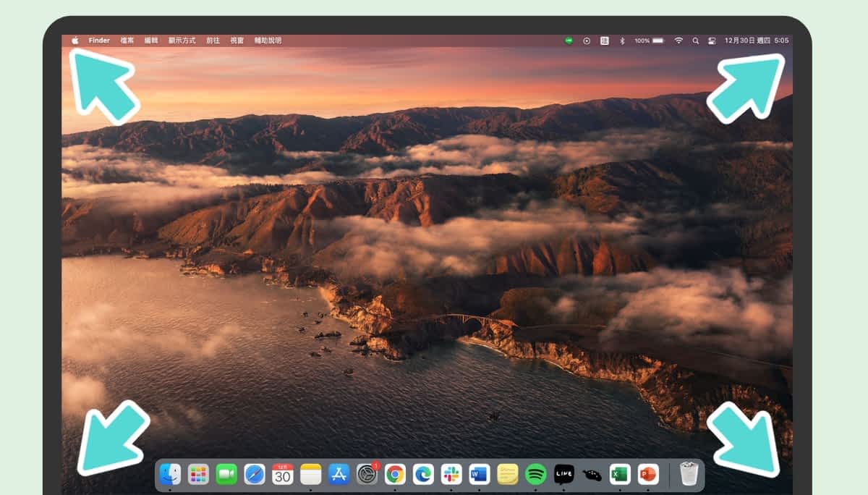Image resolution: width=868 pixels, height=495 pixels.
Task: Click the list-style status icon in menu bar
Action: point(605,41)
